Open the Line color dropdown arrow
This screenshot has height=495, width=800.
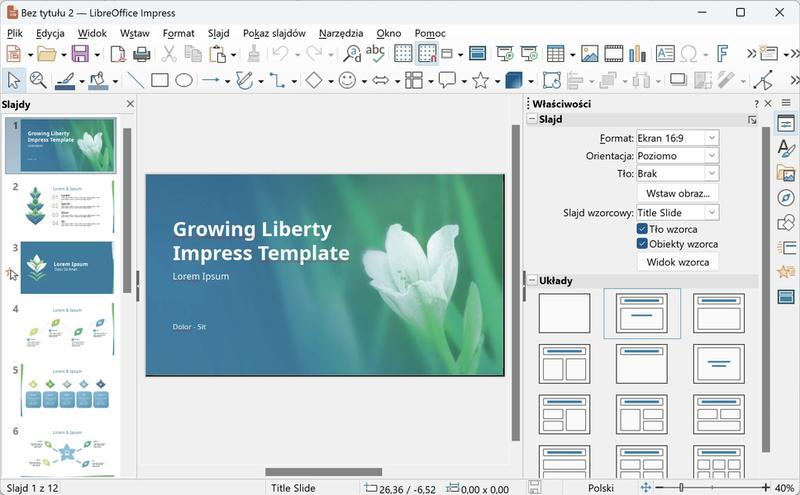coord(82,81)
